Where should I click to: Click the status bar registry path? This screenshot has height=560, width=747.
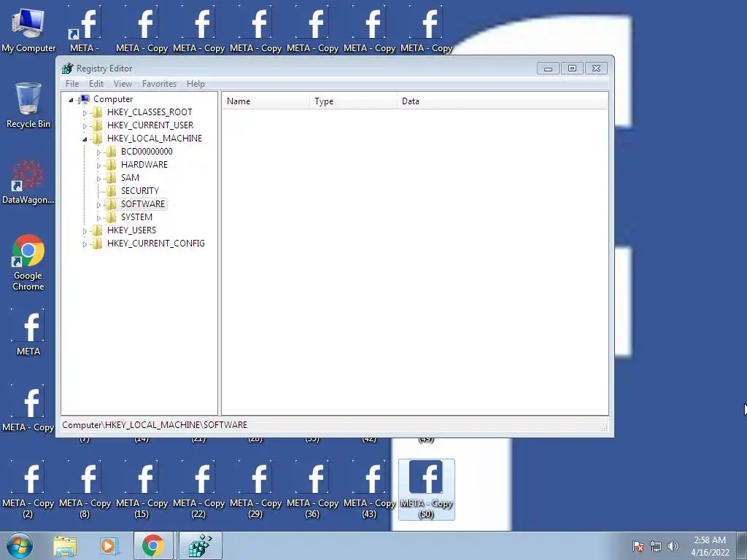coord(155,425)
